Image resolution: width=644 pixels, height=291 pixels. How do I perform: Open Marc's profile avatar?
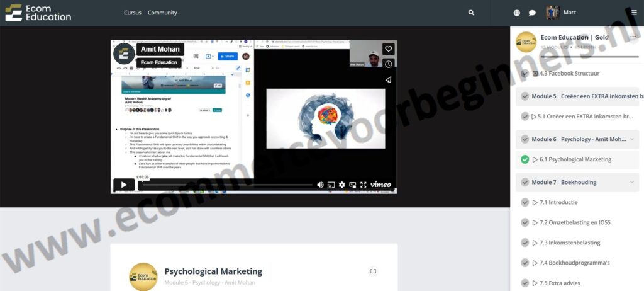[553, 13]
